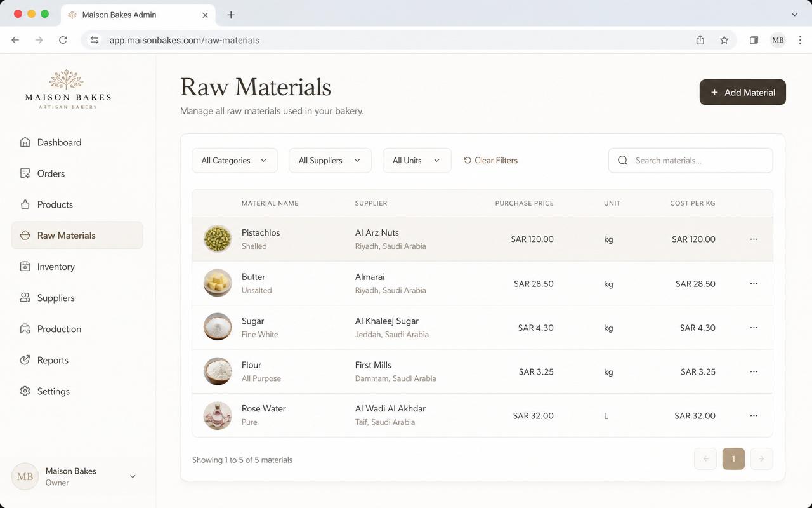
Task: Go to Orders in sidebar
Action: (x=77, y=173)
